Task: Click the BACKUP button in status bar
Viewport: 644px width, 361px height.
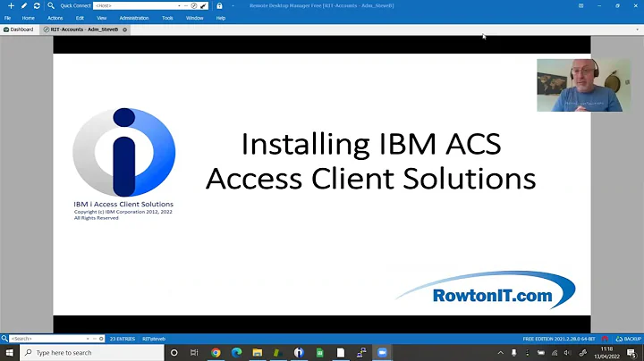Action: click(629, 339)
